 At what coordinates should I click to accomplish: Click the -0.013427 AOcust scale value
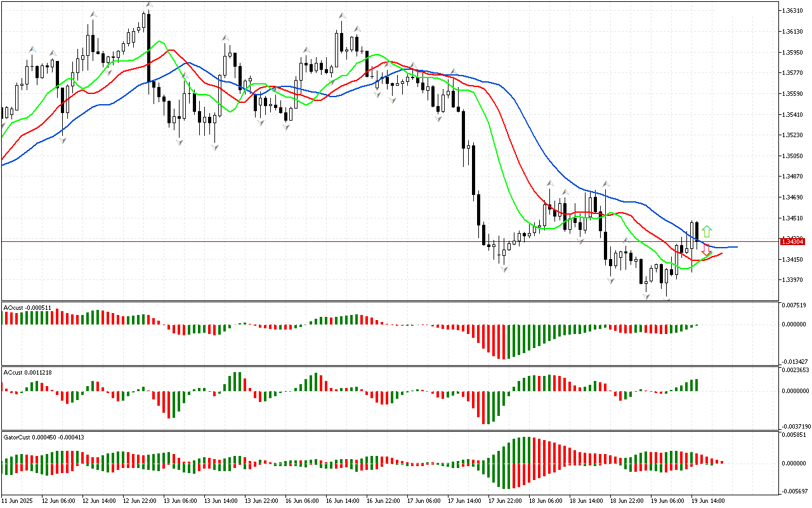point(793,362)
